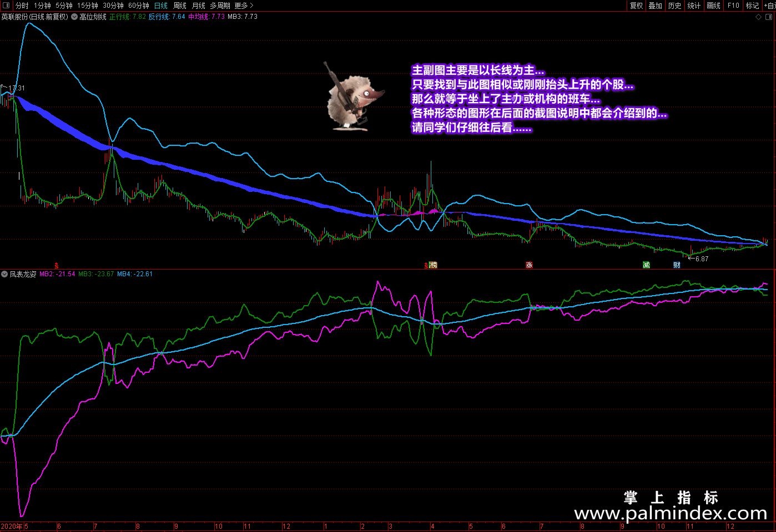The height and width of the screenshot is (532, 776).
Task: Click the MB4: -22.61 value
Action: pos(135,274)
